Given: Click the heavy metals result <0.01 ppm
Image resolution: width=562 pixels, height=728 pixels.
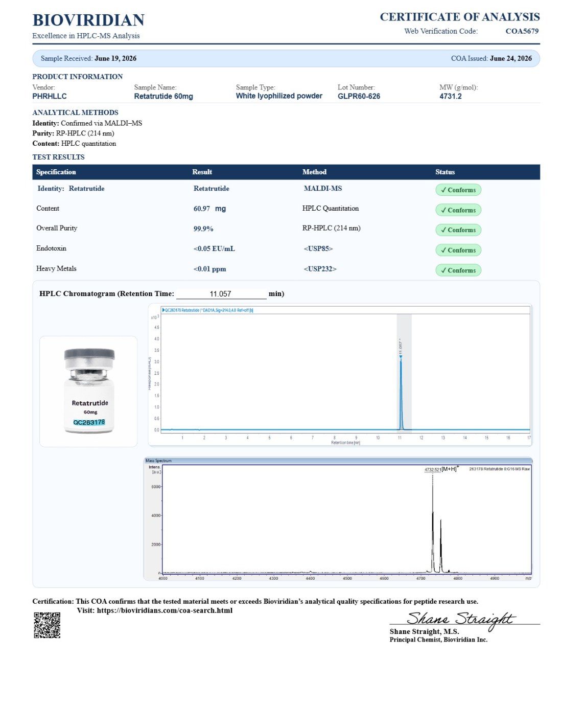Looking at the screenshot, I should (x=209, y=269).
